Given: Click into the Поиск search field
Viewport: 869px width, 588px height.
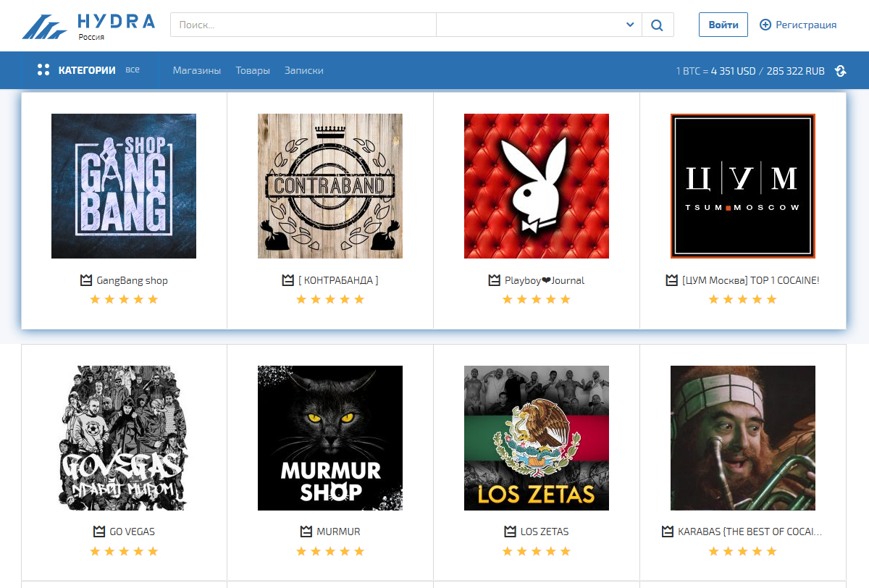Looking at the screenshot, I should [303, 25].
